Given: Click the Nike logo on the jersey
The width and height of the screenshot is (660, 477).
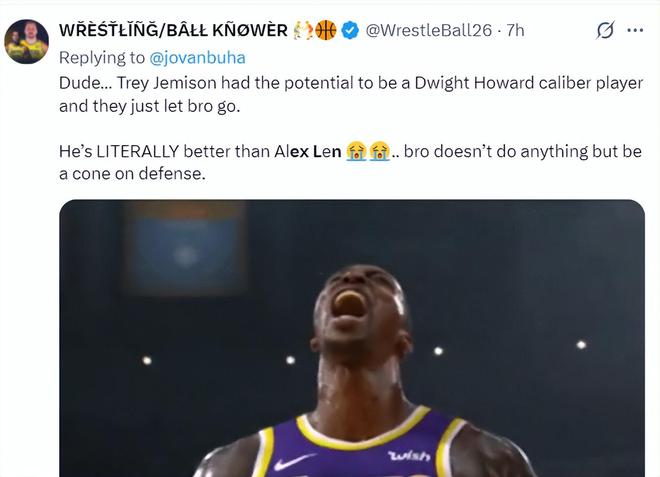Looking at the screenshot, I should tap(295, 461).
